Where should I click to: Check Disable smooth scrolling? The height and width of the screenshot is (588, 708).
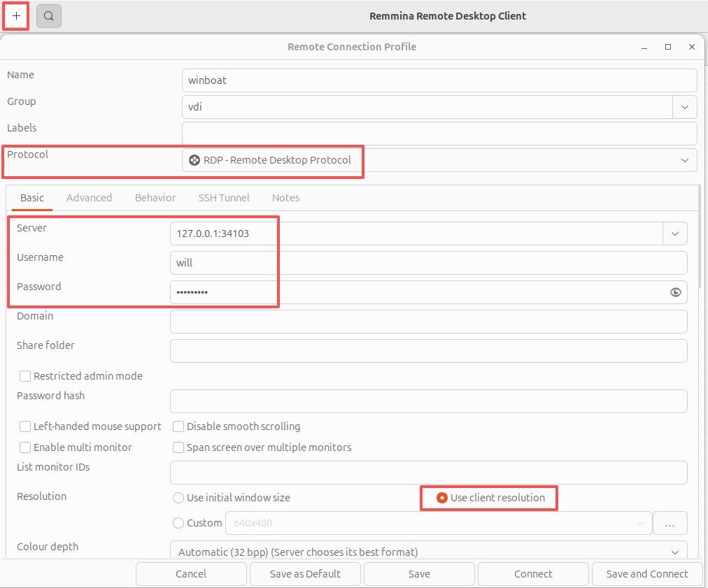pos(178,426)
